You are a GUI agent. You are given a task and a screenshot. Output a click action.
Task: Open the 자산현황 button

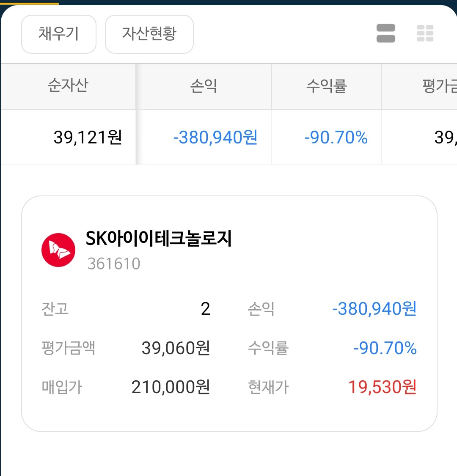(x=149, y=34)
